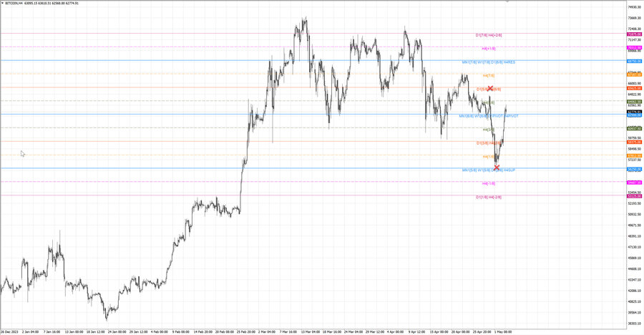Click the 4 Apr 00:00 time axis label
Viewport: 644px width, 335px height.
coord(395,331)
